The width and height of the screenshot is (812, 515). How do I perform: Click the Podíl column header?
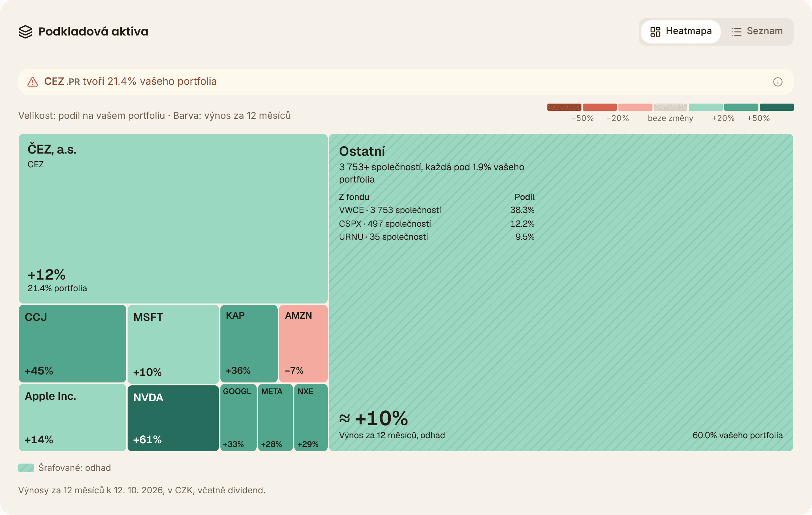click(x=525, y=197)
